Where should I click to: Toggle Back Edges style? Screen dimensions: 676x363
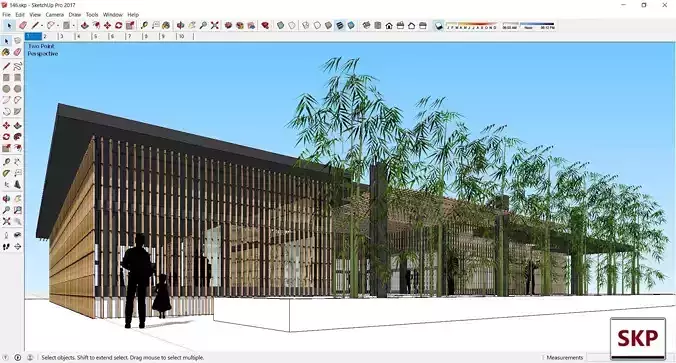point(292,25)
